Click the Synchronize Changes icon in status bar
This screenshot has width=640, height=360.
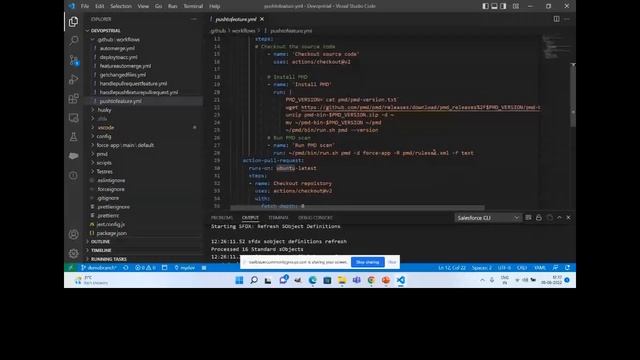126,268
